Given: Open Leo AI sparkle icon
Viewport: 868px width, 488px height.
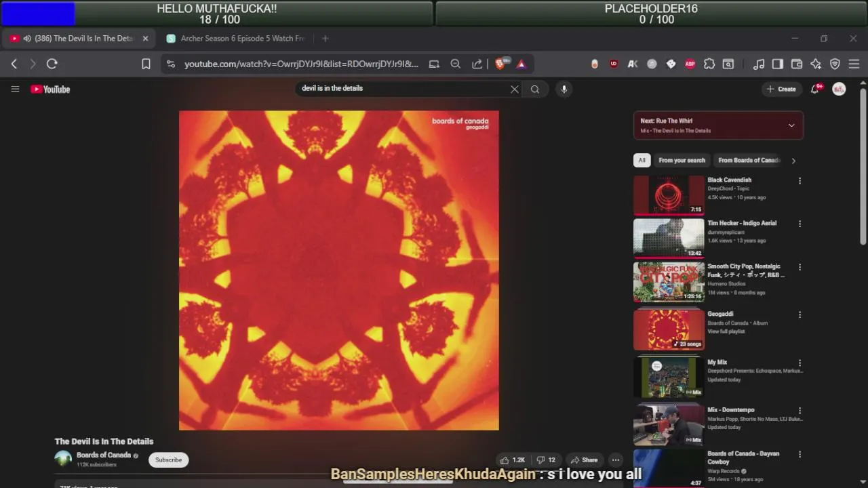Looking at the screenshot, I should pos(816,64).
